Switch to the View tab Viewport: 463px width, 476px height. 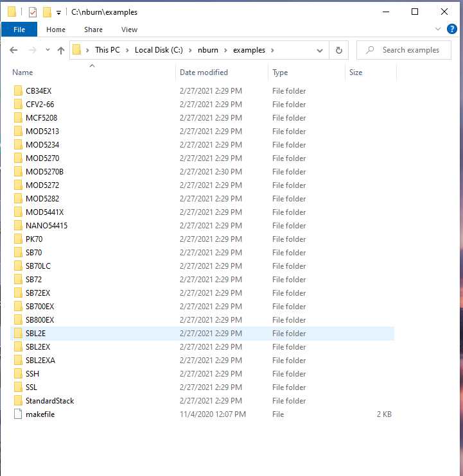129,30
